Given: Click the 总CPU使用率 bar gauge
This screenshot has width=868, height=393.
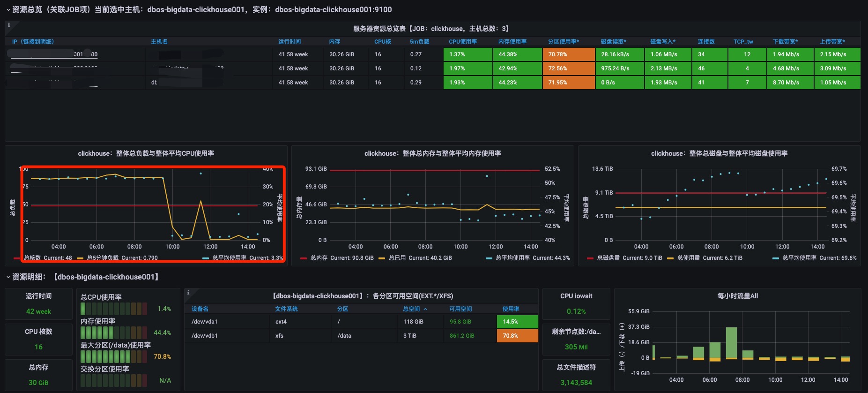Looking at the screenshot, I should 114,309.
